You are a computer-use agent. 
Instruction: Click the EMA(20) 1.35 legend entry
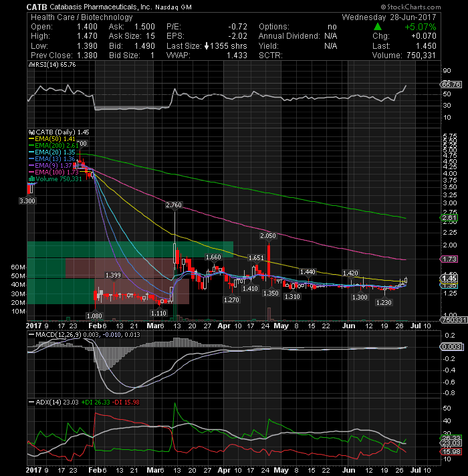(x=51, y=152)
